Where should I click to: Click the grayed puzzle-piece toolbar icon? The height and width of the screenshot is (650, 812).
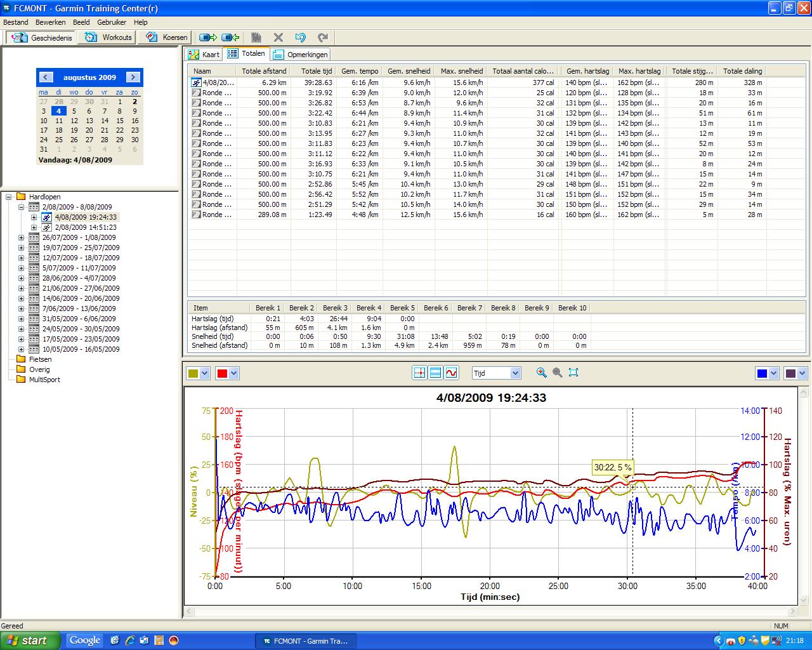256,37
